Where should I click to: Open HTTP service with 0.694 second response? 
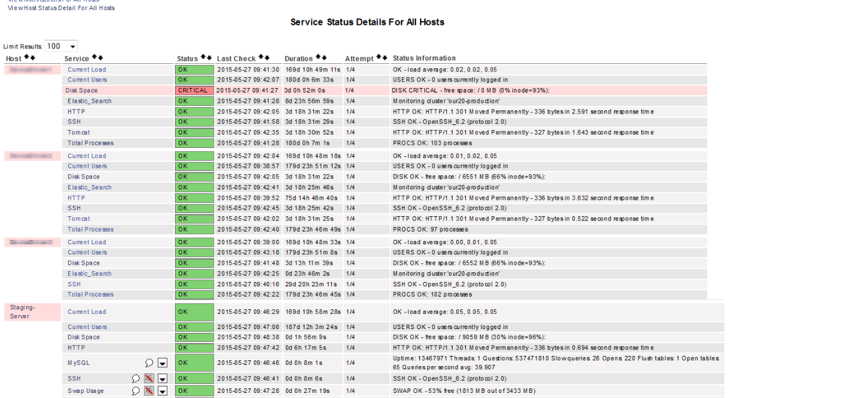click(x=77, y=348)
